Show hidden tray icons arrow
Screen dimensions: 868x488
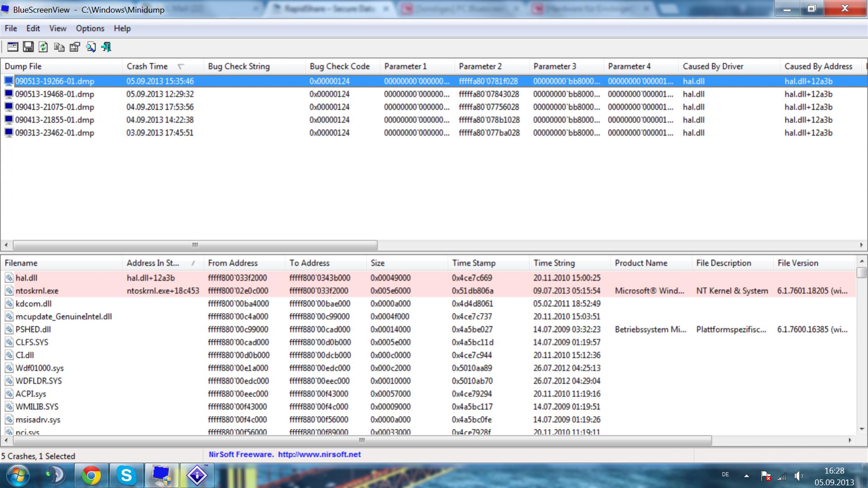click(x=747, y=476)
